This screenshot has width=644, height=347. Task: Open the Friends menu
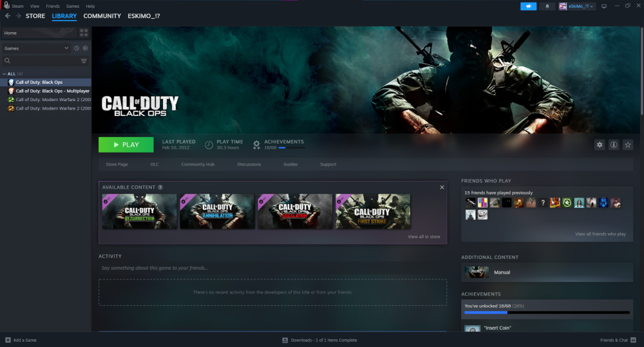pyautogui.click(x=53, y=6)
